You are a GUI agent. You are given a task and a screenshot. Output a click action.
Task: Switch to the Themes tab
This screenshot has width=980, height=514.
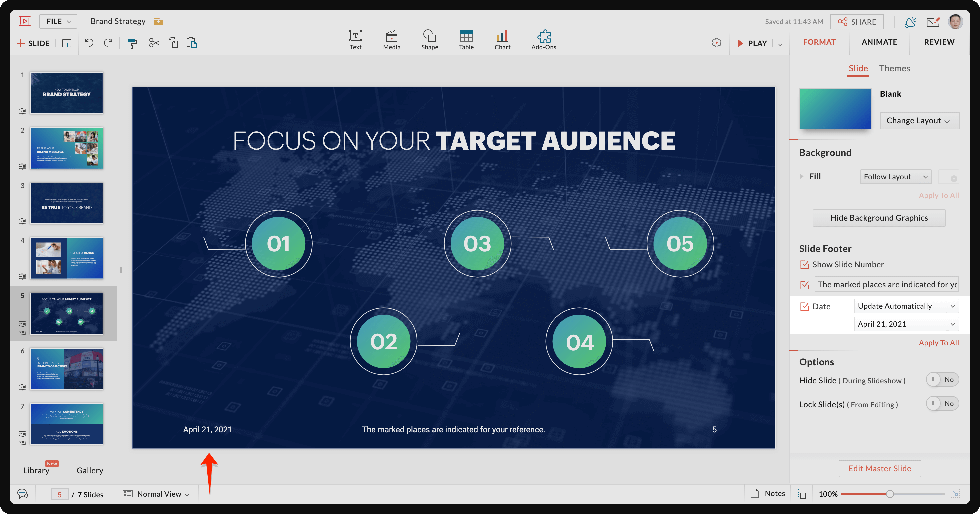click(x=894, y=68)
